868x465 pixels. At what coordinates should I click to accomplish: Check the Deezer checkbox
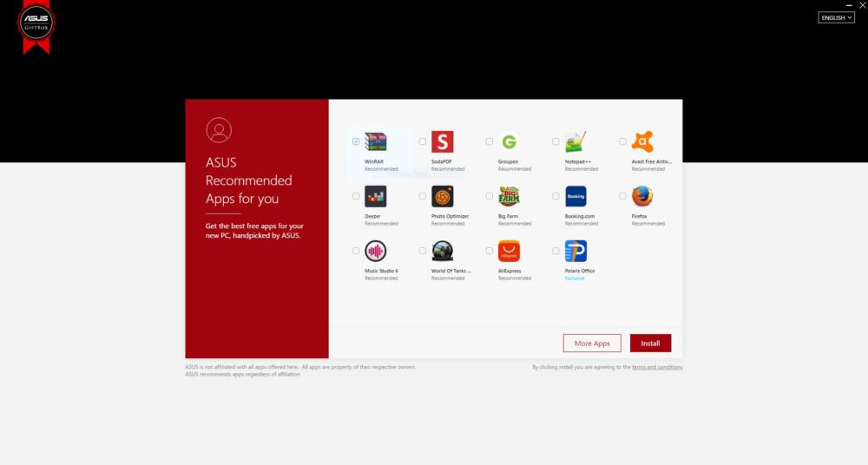click(x=356, y=196)
